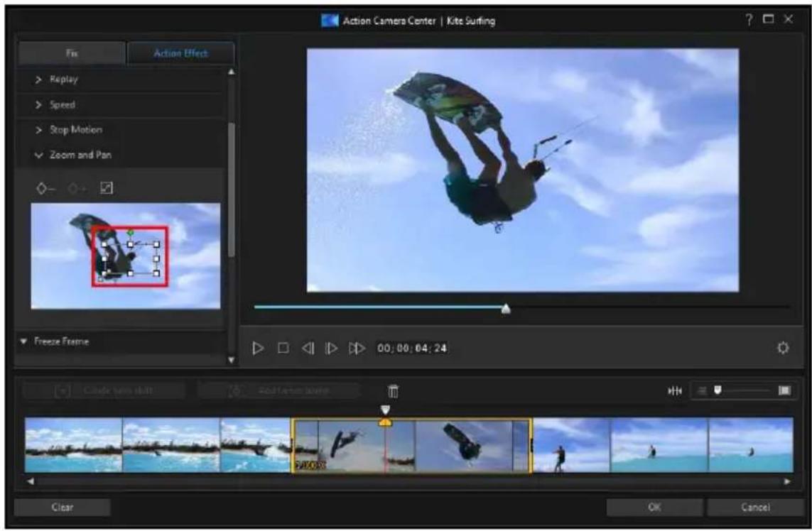Click the timeline zoom slider handle
The width and height of the screenshot is (812, 531).
(718, 390)
